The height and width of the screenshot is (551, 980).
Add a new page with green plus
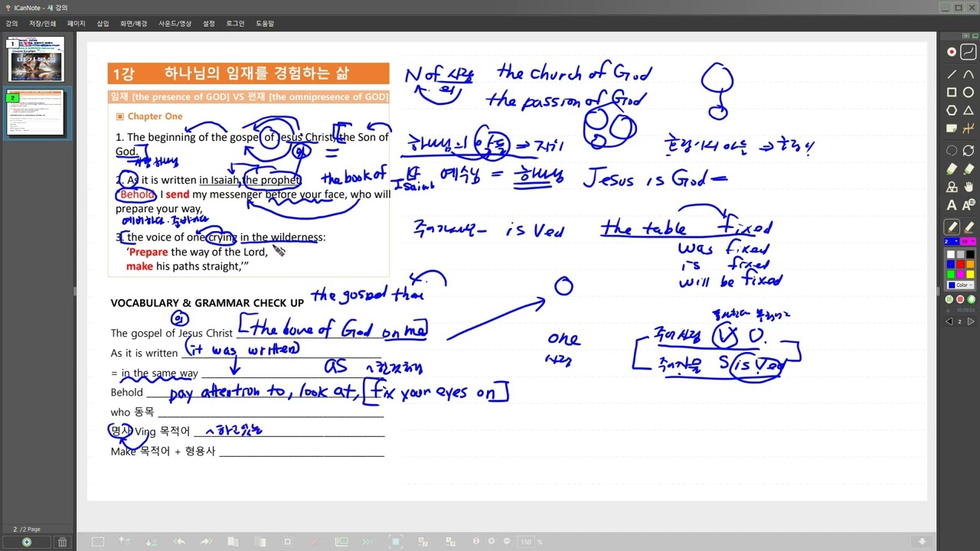(27, 542)
